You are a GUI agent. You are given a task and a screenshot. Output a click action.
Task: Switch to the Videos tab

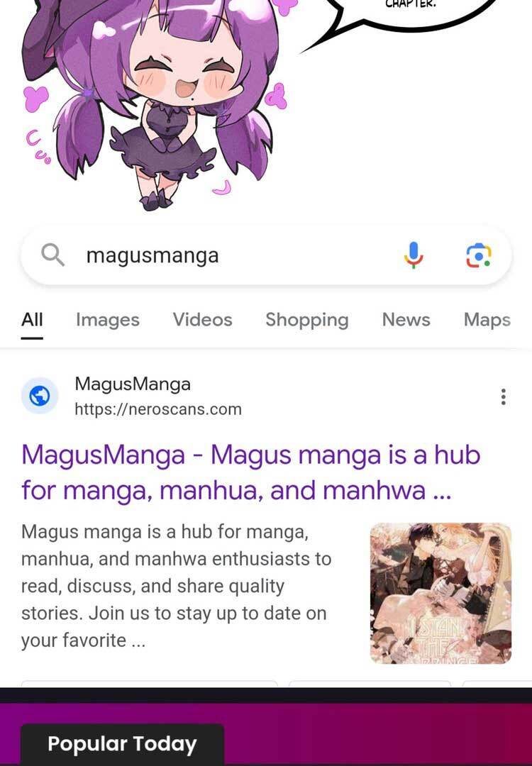coord(202,319)
